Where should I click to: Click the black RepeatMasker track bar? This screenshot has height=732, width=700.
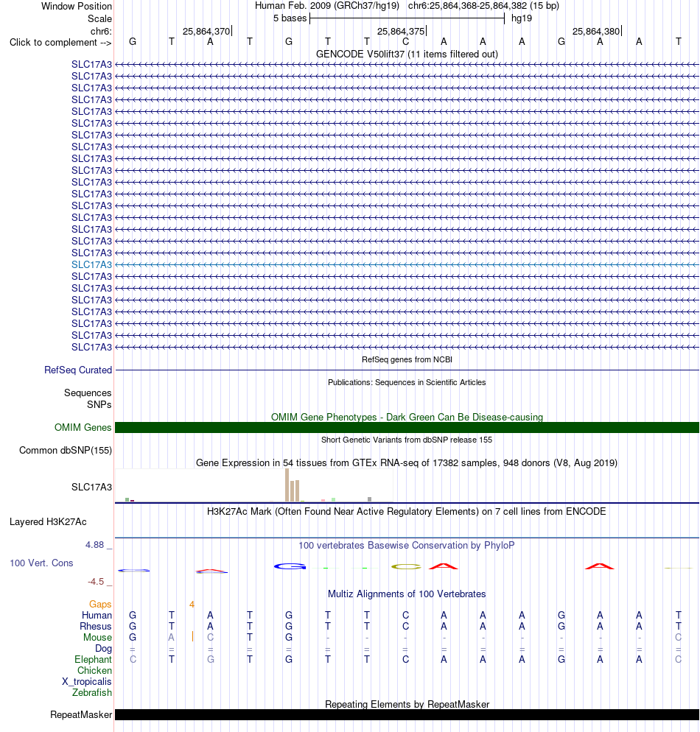coord(407,715)
